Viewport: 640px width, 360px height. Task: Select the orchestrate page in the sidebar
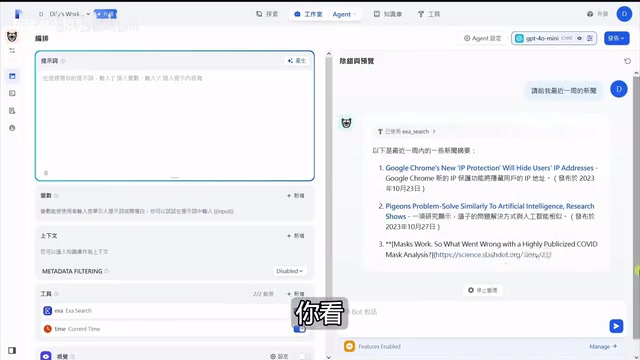click(12, 76)
